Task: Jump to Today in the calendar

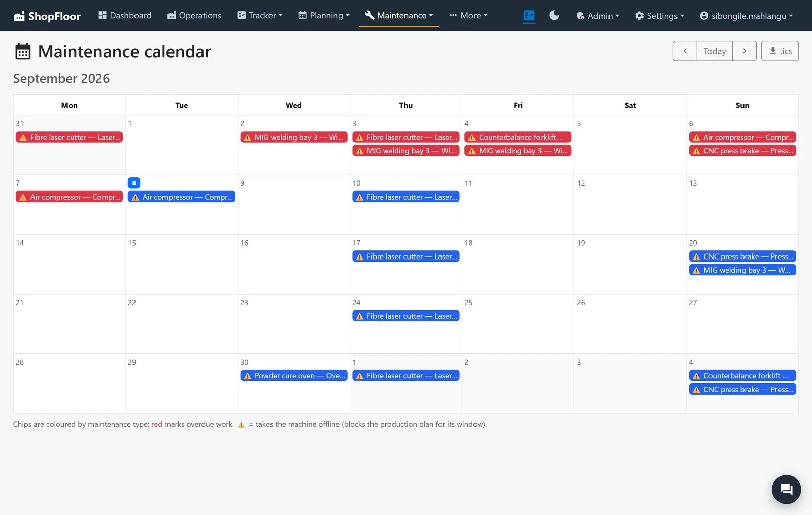Action: point(715,51)
